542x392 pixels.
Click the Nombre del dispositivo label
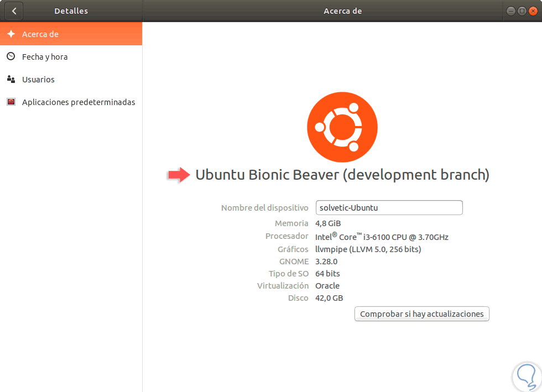point(265,208)
